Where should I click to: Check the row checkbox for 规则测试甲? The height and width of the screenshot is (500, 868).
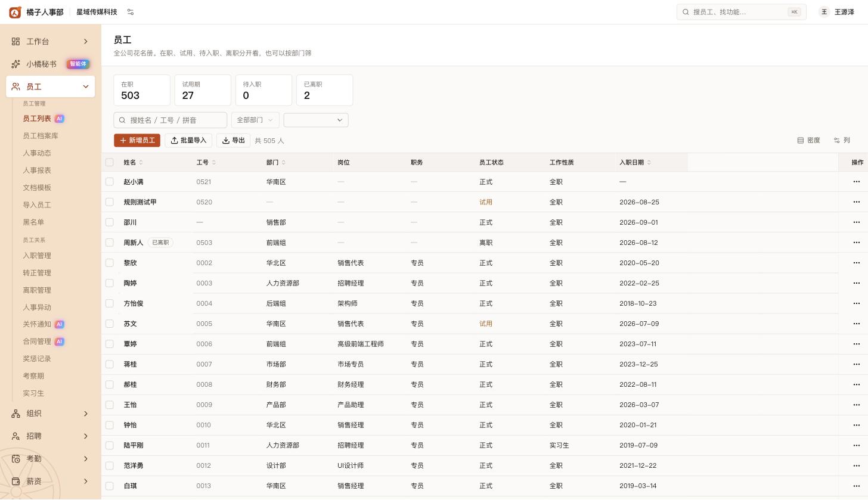pyautogui.click(x=110, y=202)
